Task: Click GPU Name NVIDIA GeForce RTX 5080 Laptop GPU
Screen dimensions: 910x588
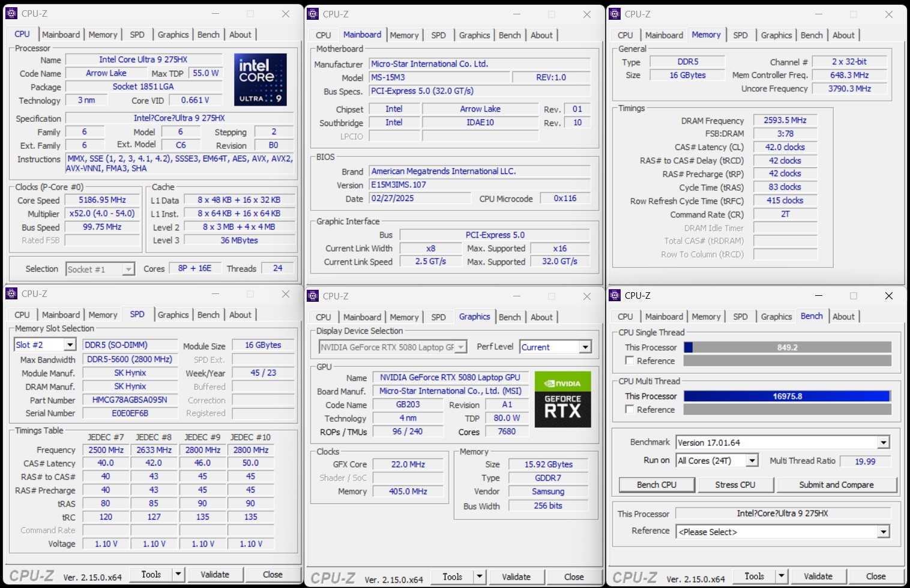Action: point(450,377)
